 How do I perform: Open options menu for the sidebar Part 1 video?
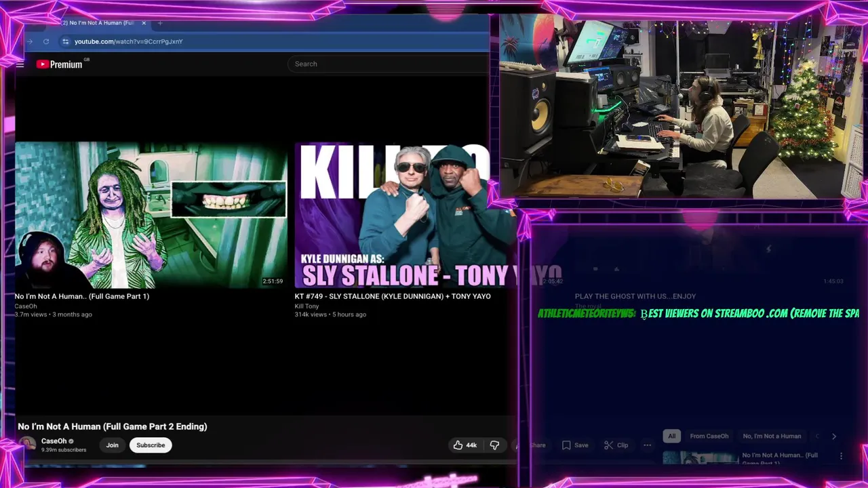842,456
